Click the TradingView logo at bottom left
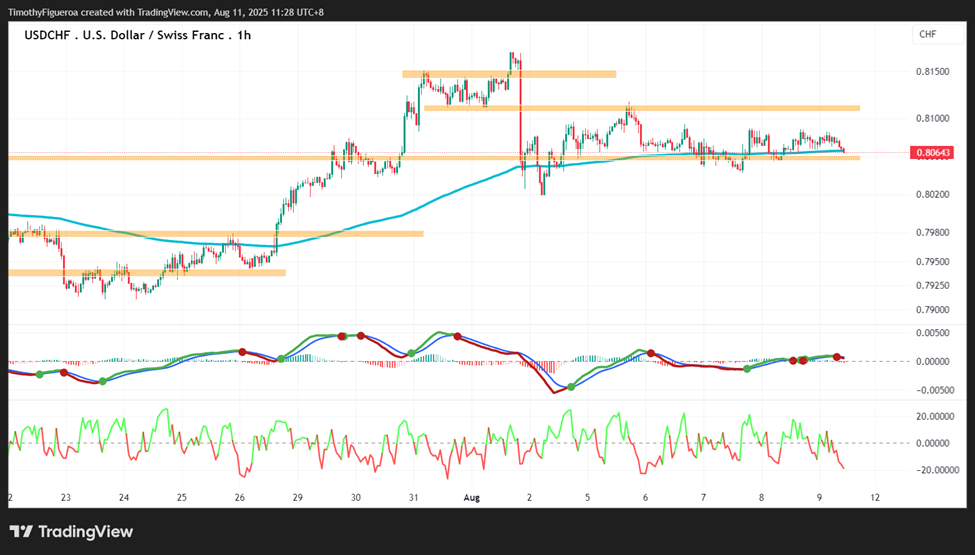975x555 pixels. tap(72, 532)
